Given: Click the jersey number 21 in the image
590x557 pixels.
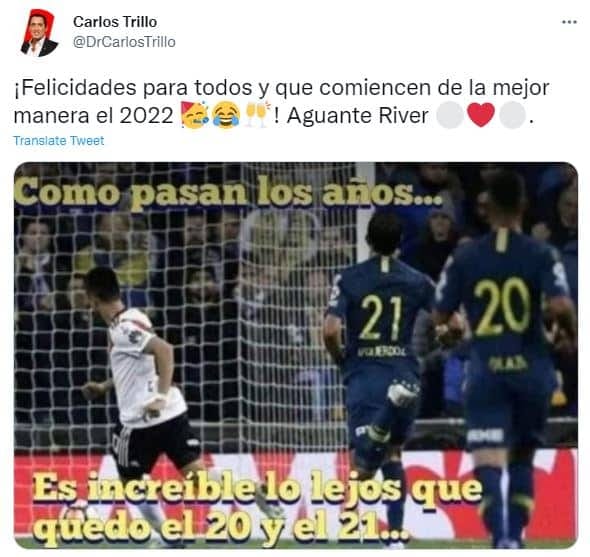Looking at the screenshot, I should tap(380, 318).
